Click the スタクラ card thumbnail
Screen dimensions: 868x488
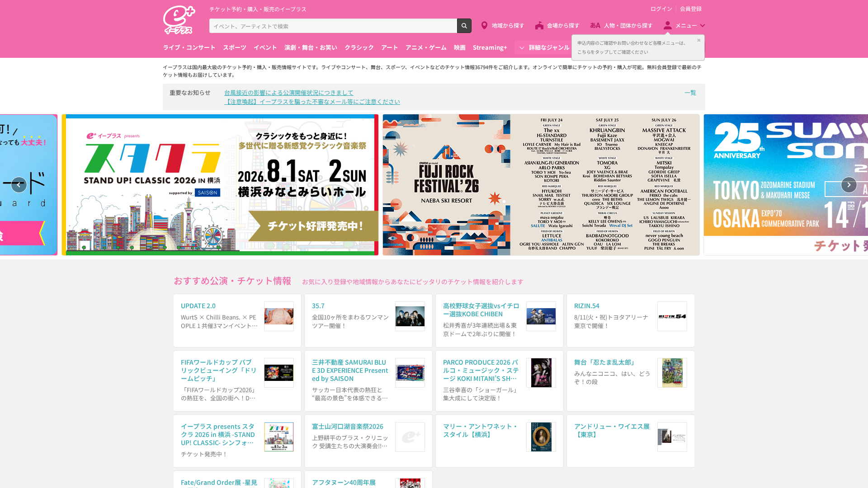click(279, 437)
